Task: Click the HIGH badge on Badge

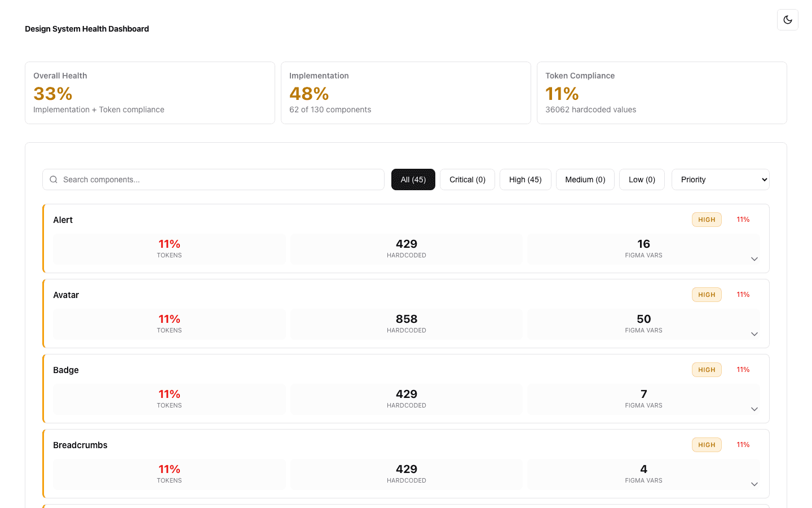Action: coord(707,370)
